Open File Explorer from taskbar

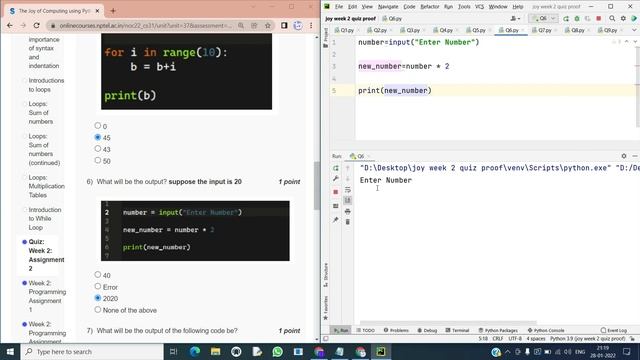click(216, 351)
